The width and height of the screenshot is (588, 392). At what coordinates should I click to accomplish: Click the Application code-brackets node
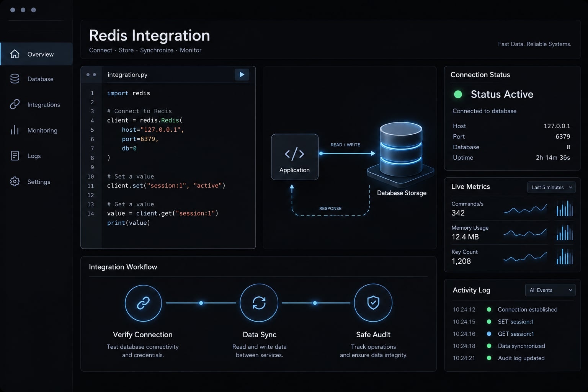click(x=295, y=157)
